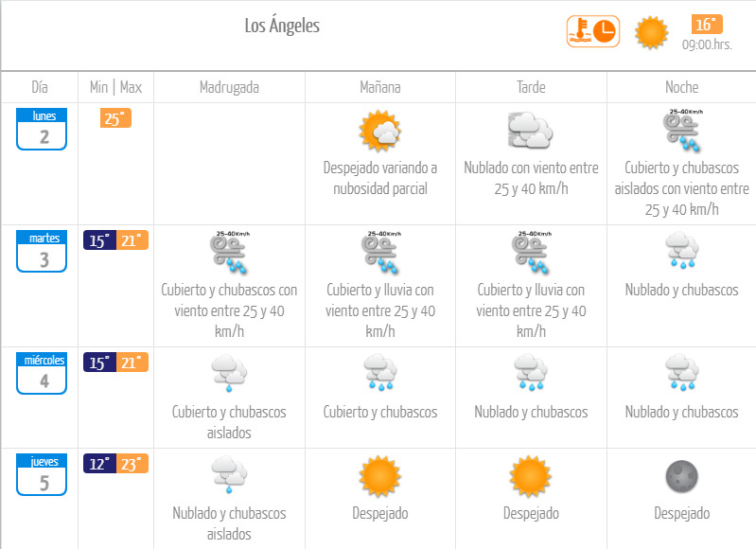756x549 pixels.
Task: Click the sun icon beside 16° temperature
Action: coord(651,32)
